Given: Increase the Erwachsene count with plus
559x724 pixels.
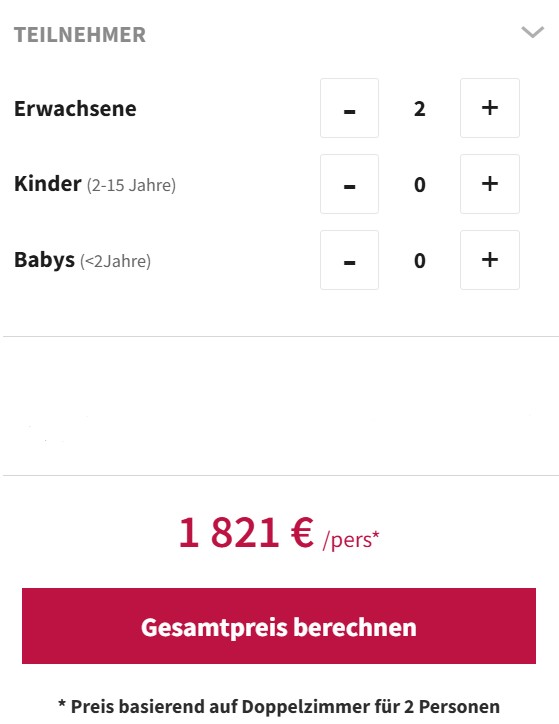Looking at the screenshot, I should click(490, 108).
